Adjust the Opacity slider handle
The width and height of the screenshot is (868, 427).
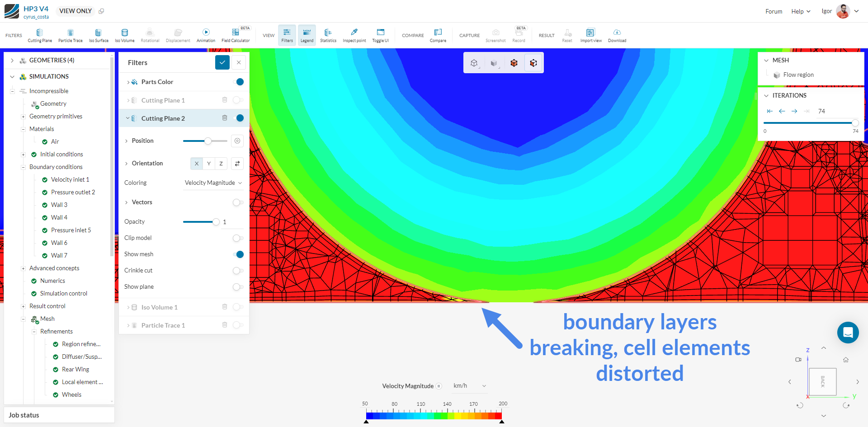216,222
